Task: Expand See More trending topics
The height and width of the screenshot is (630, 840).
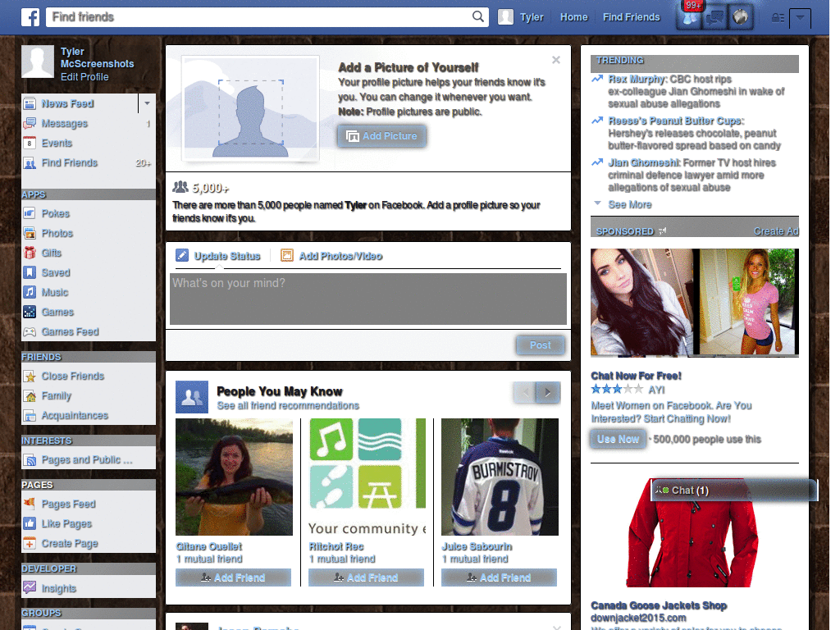Action: [x=629, y=204]
